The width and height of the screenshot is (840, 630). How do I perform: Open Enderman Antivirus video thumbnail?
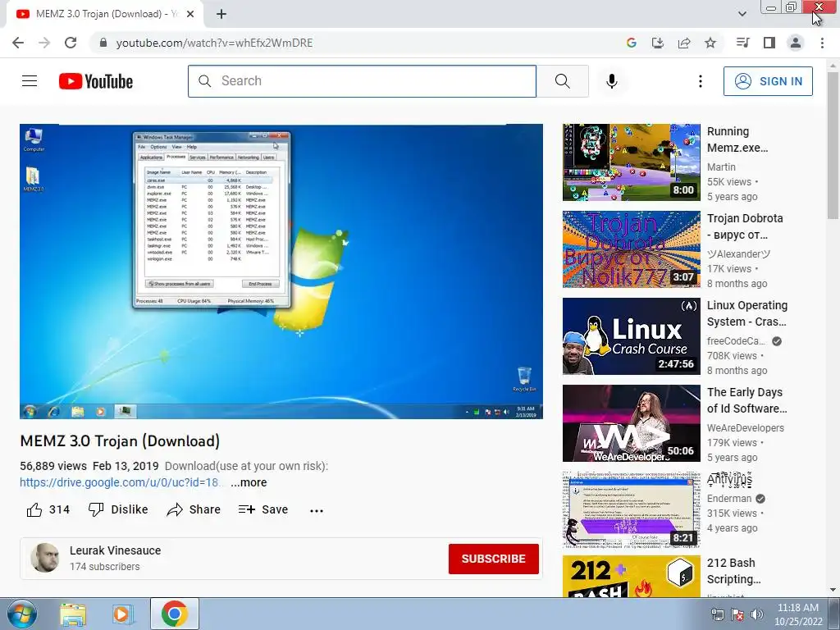pyautogui.click(x=631, y=510)
